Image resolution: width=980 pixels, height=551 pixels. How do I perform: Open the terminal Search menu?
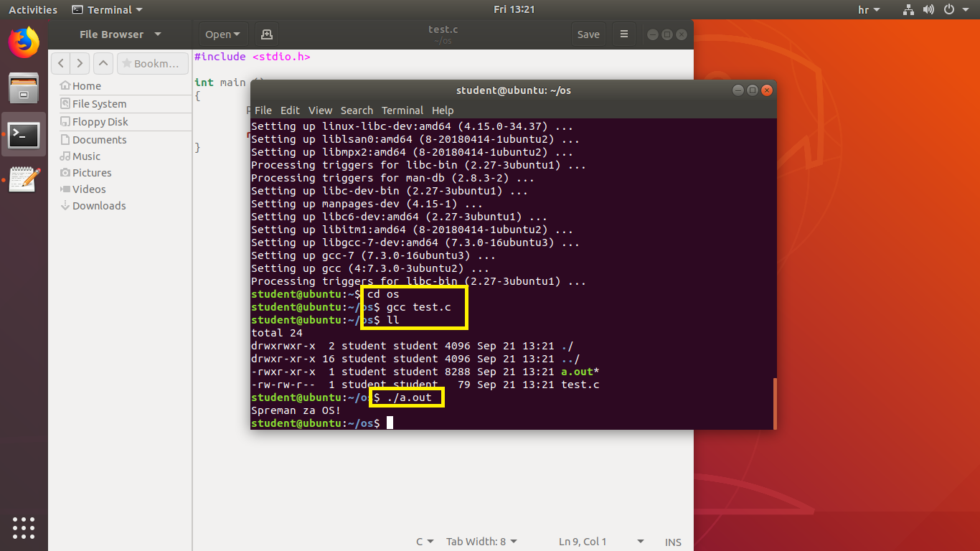click(357, 110)
